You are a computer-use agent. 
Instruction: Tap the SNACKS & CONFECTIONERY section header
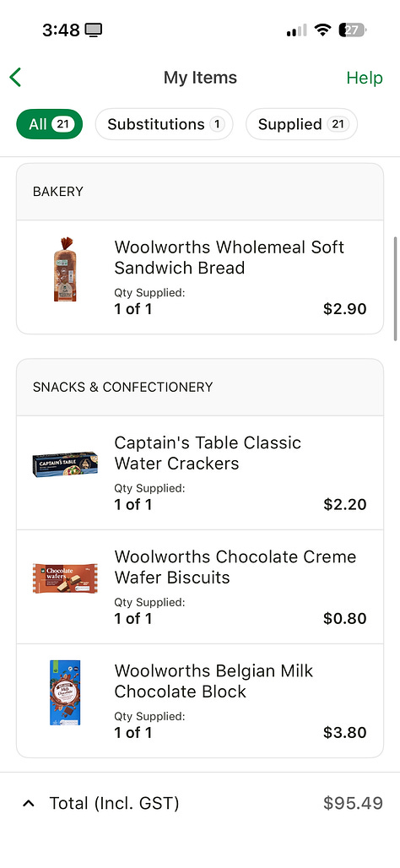tap(123, 387)
